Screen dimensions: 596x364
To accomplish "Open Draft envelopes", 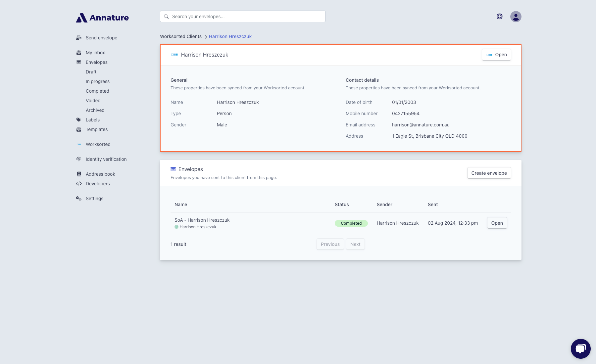I will (x=91, y=72).
